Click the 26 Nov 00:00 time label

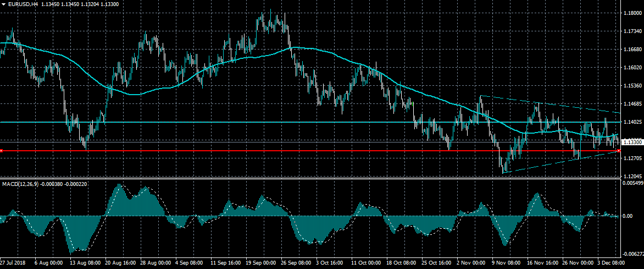[578, 262]
